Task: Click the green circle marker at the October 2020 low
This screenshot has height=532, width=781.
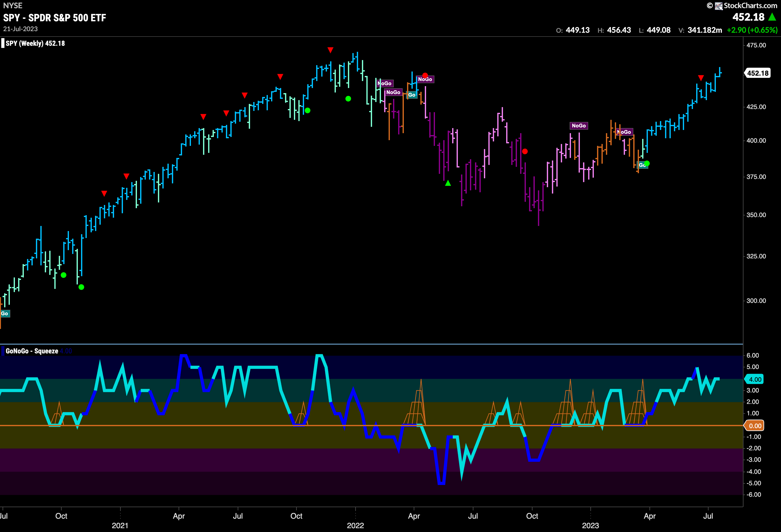Action: click(x=81, y=287)
